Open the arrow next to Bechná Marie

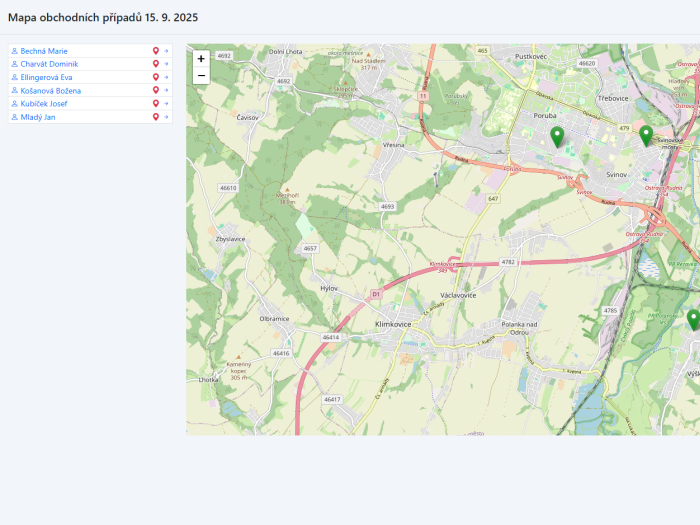pyautogui.click(x=167, y=51)
